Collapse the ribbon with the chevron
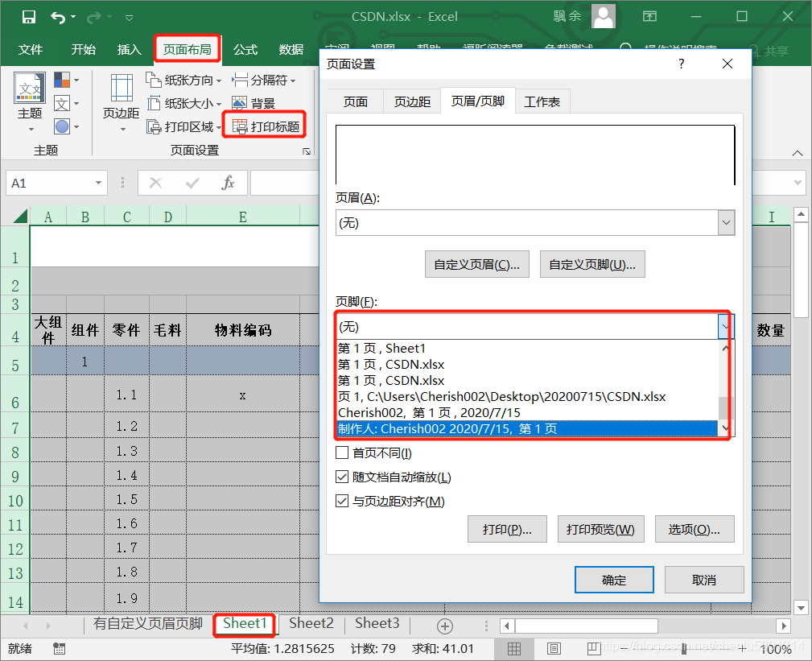This screenshot has height=661, width=812. pyautogui.click(x=798, y=153)
